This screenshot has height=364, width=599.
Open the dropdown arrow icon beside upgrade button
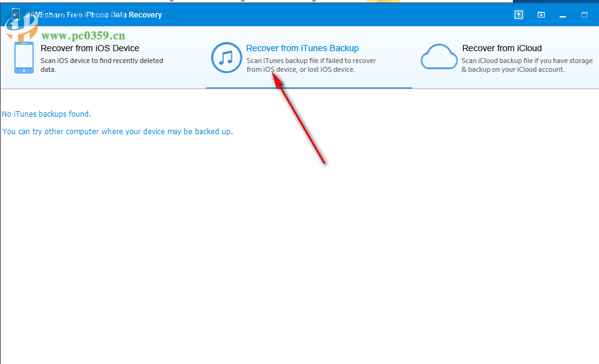point(541,14)
